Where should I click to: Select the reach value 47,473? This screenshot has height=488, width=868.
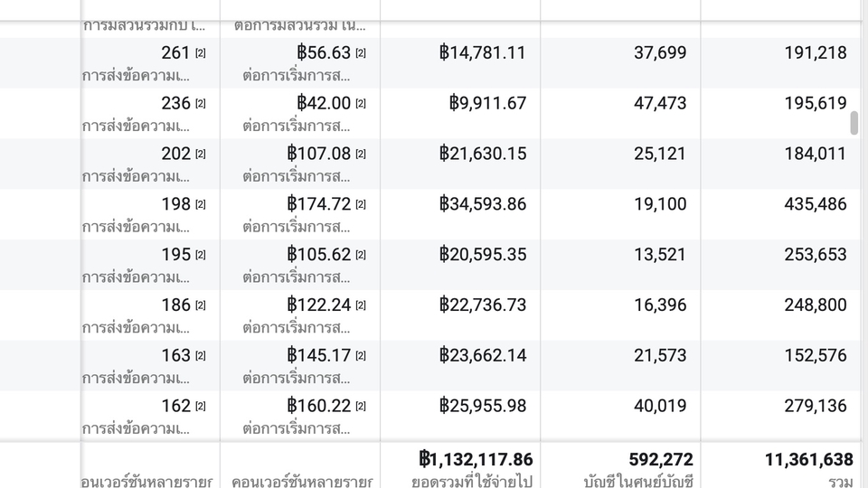coord(660,103)
